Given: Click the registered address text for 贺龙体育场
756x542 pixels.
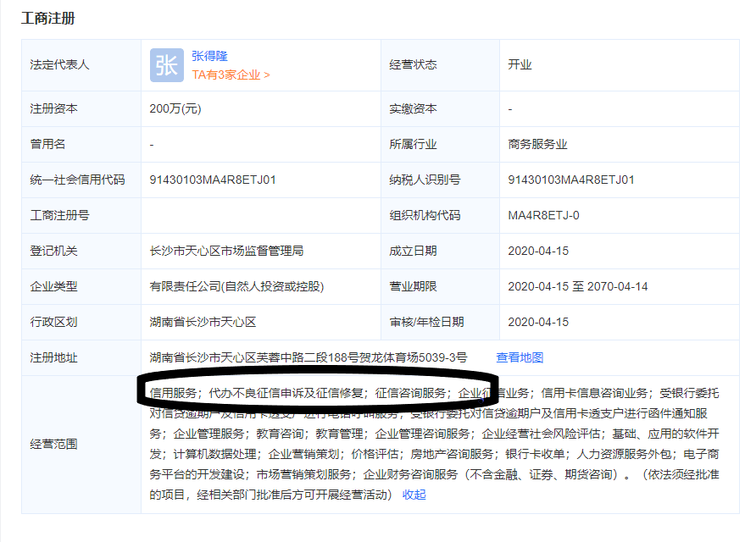Looking at the screenshot, I should 309,357.
